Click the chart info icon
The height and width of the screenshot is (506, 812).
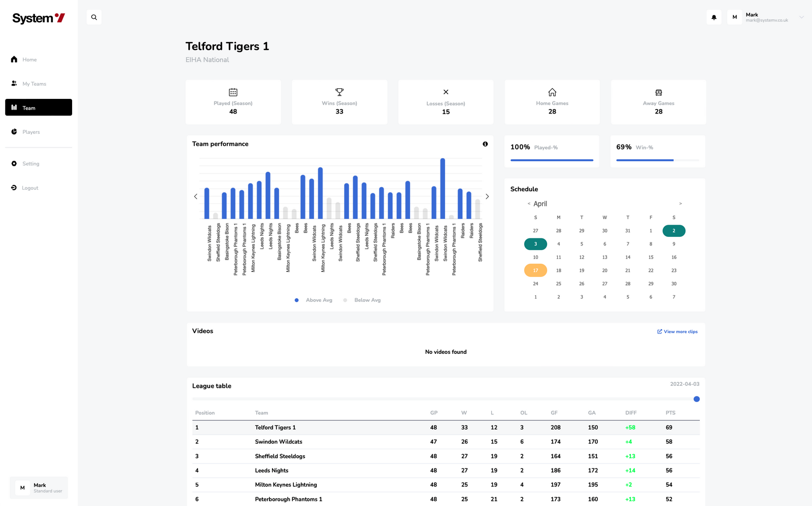coord(485,144)
